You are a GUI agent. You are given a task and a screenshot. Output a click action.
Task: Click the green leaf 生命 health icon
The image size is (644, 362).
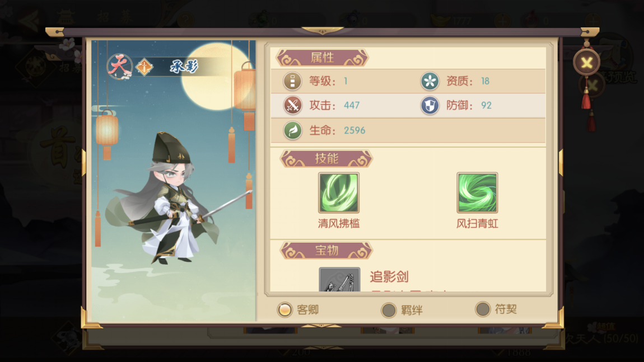point(292,130)
